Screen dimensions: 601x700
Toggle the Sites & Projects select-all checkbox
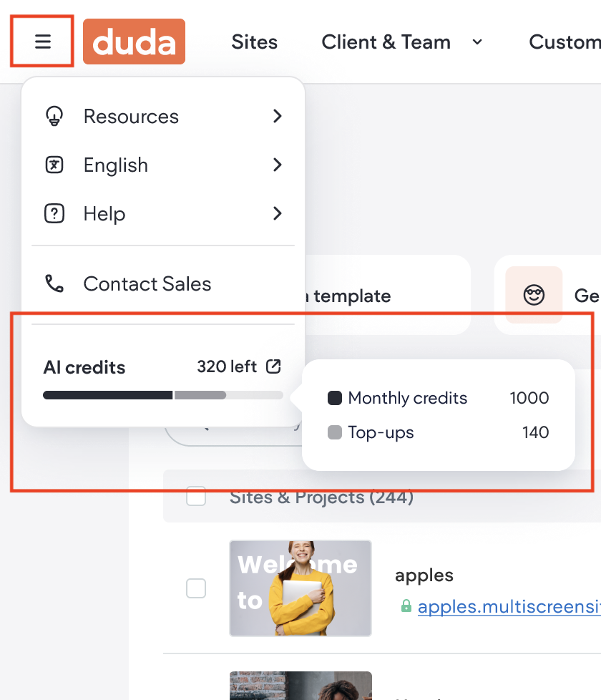coord(196,496)
